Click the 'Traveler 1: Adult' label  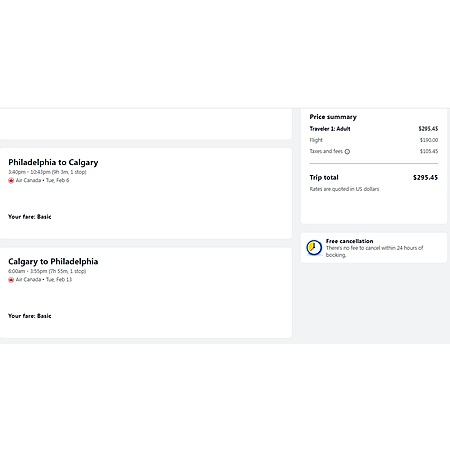click(x=330, y=129)
